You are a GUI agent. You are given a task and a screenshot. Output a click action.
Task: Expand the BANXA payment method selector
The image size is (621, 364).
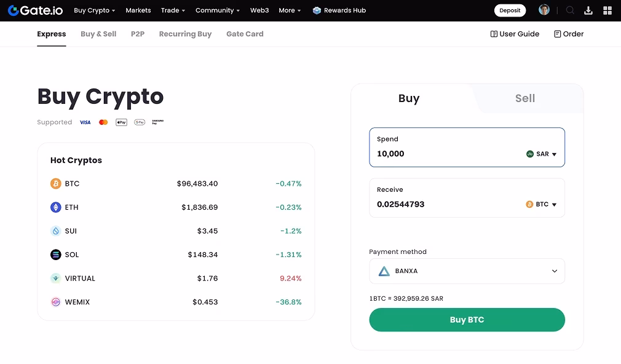466,271
